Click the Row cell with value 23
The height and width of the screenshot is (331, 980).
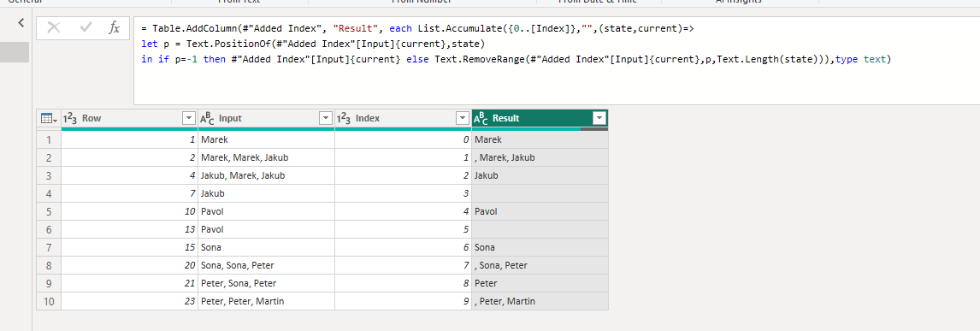(129, 301)
